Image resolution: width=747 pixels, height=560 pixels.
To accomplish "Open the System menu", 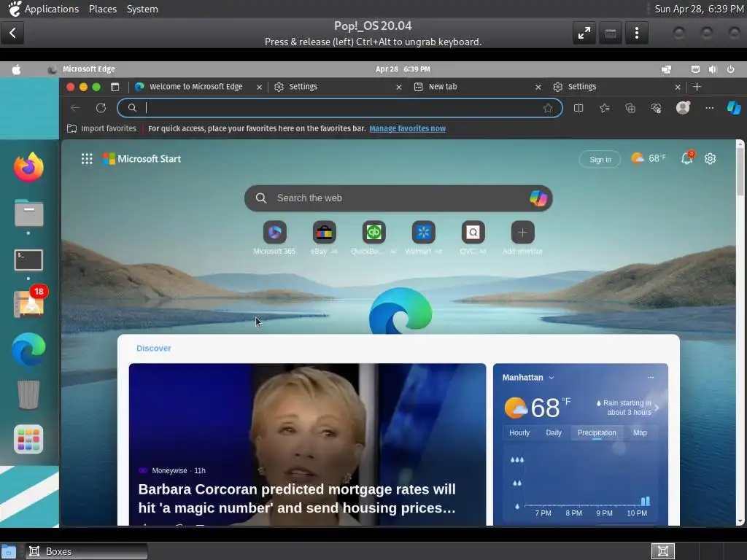I will tap(142, 9).
